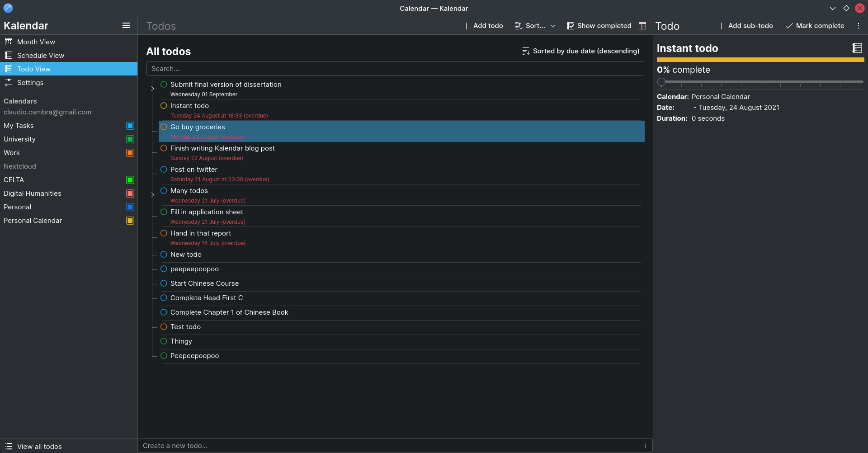Select the 'Complete Chapter 1 of Chinese Book' row
The image size is (868, 453).
tap(401, 312)
